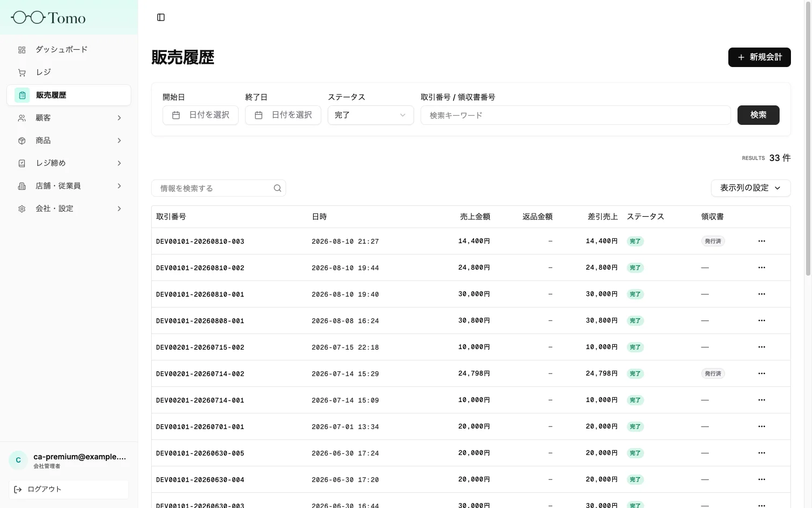Screen dimensions: 812x508
Task: Click the 検索 button
Action: tap(758, 115)
